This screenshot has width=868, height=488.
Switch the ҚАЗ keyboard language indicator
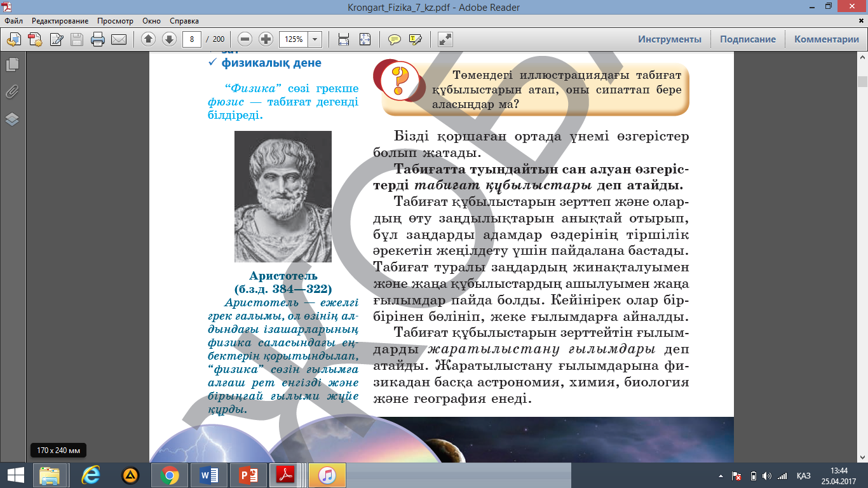[x=804, y=475]
